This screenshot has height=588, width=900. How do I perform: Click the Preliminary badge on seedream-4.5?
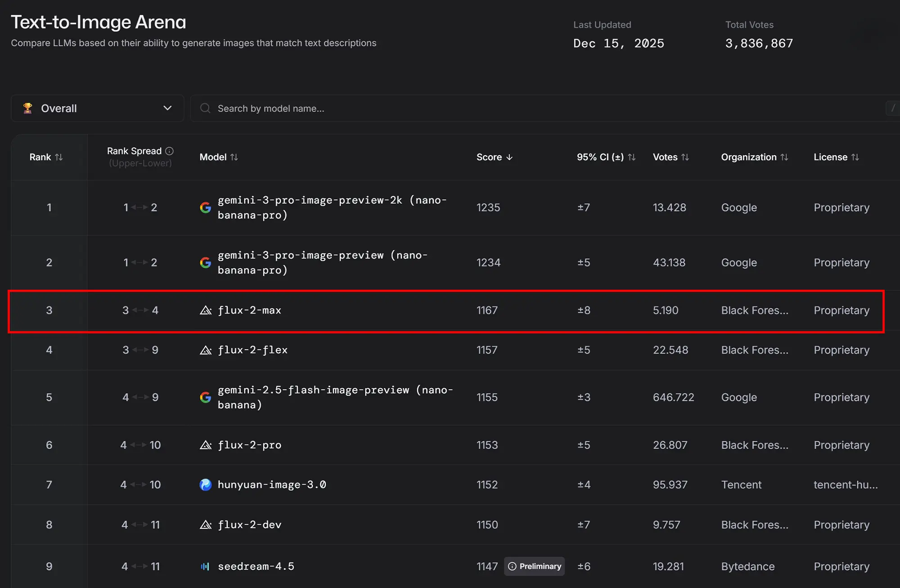pyautogui.click(x=535, y=566)
